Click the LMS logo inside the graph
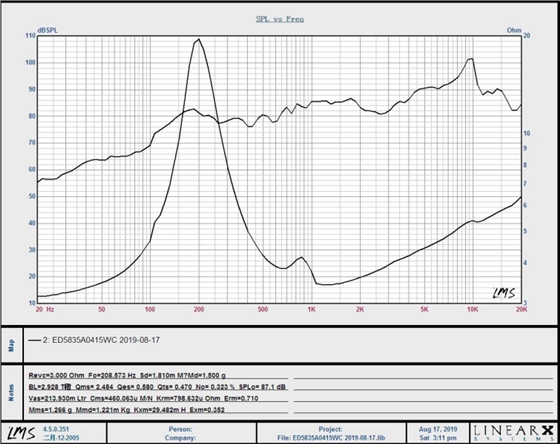The height and width of the screenshot is (444, 560). point(504,293)
